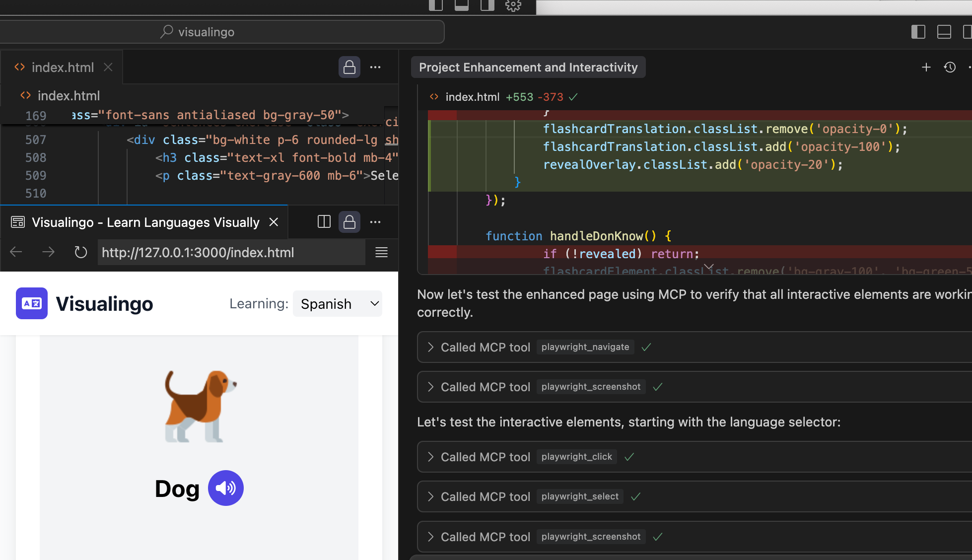
Task: Reload the preview browser page
Action: 80,253
